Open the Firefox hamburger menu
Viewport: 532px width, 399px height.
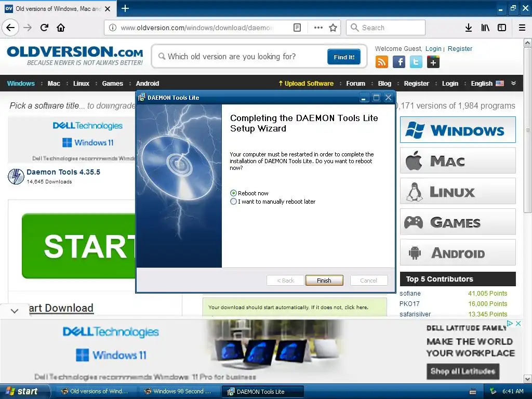(522, 28)
